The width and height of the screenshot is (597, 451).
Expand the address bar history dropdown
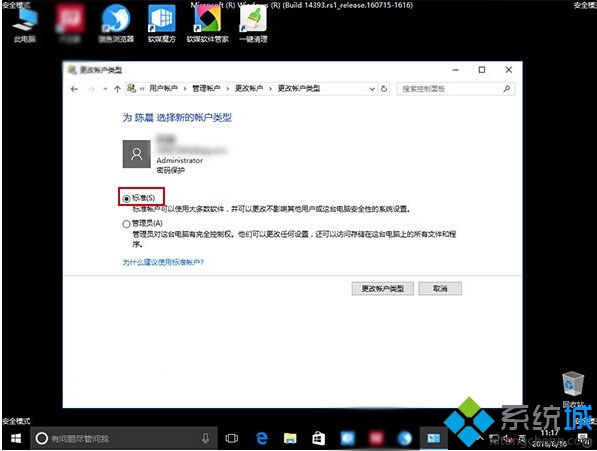tap(372, 89)
